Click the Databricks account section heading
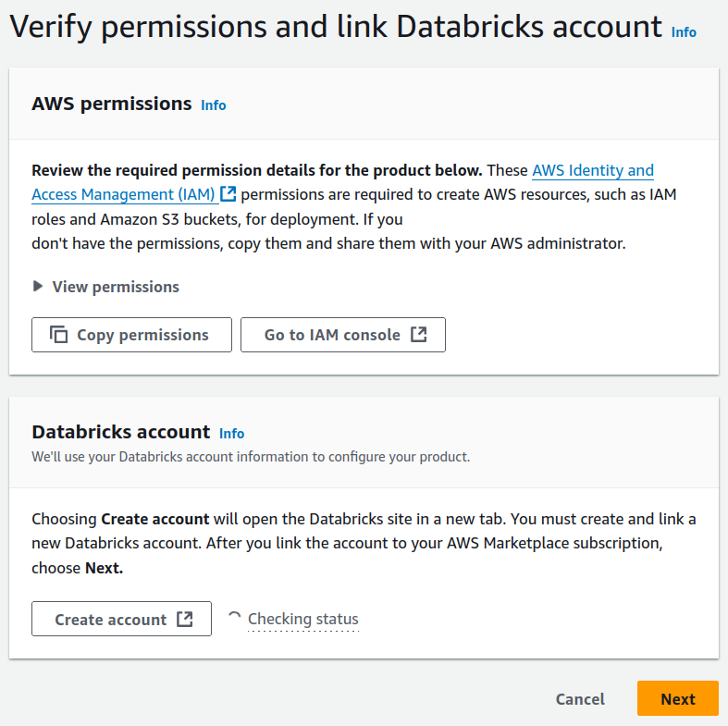The image size is (728, 726). pyautogui.click(x=120, y=432)
